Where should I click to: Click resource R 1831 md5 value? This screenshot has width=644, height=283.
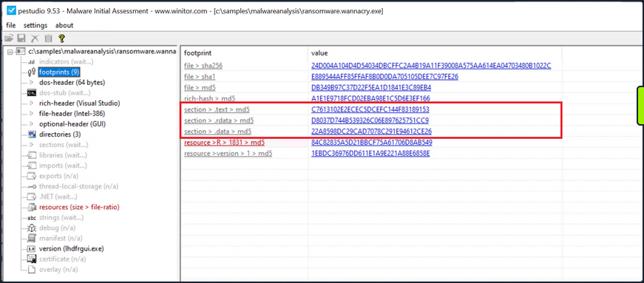coord(372,143)
